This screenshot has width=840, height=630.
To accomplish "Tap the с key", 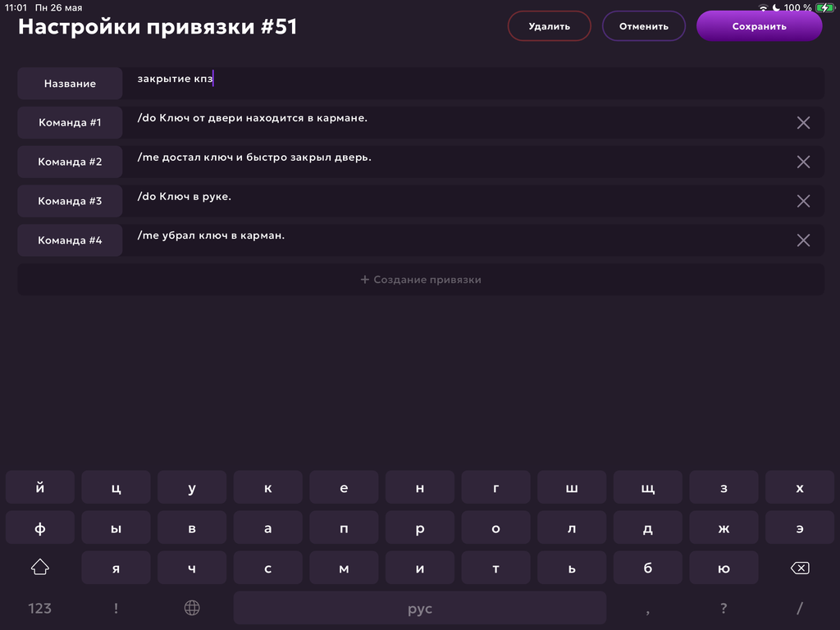I will (x=268, y=568).
